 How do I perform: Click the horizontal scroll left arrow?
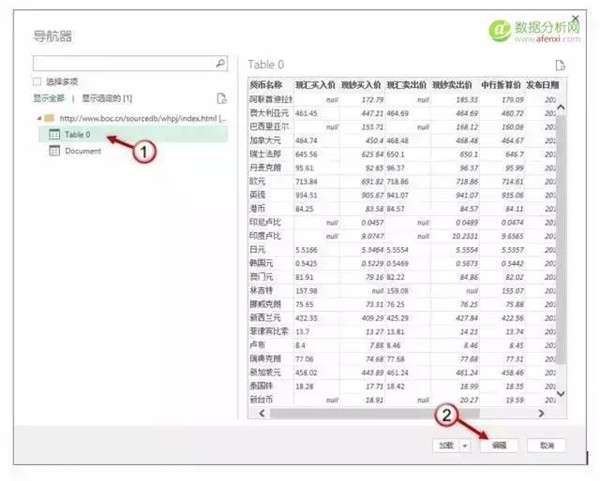[262, 413]
